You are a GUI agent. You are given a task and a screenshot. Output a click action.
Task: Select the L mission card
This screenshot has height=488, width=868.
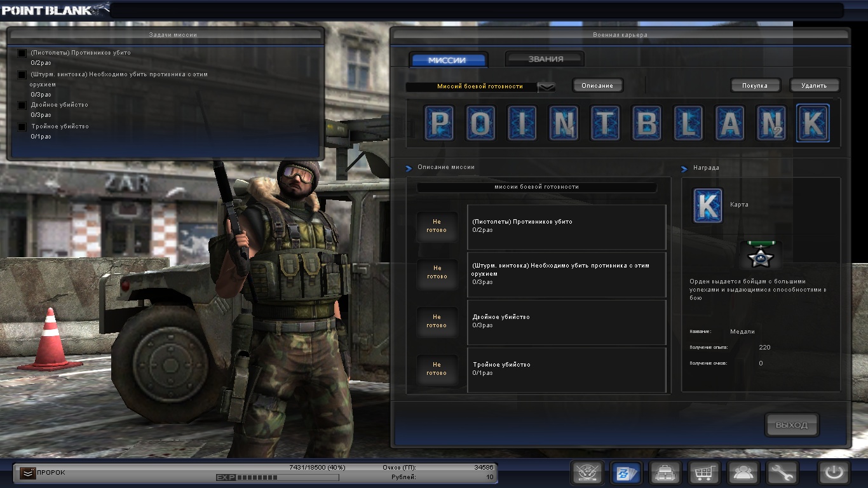point(688,123)
